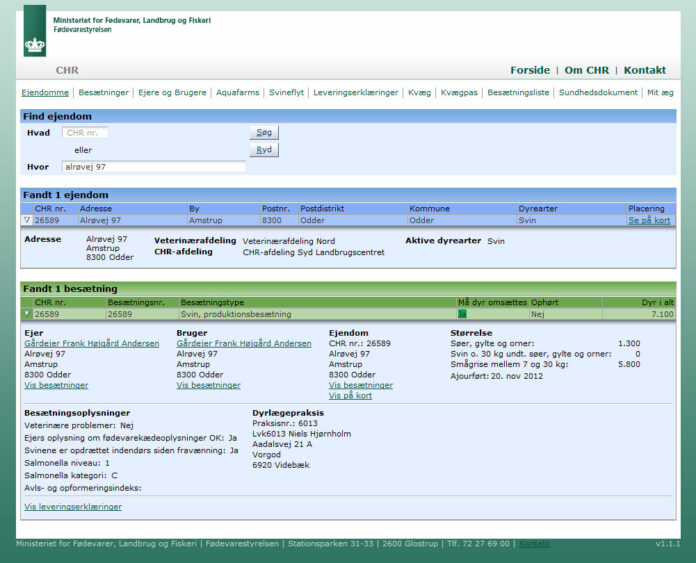Open the Om CHR page

(587, 70)
